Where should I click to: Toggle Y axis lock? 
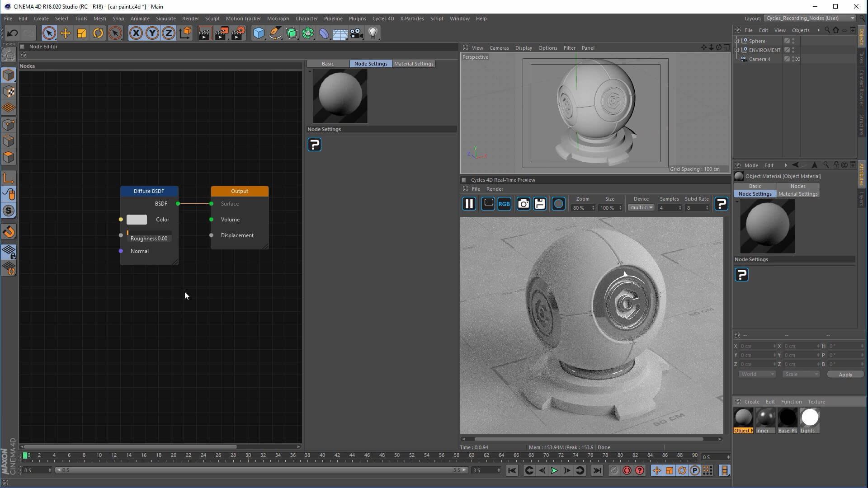(152, 33)
